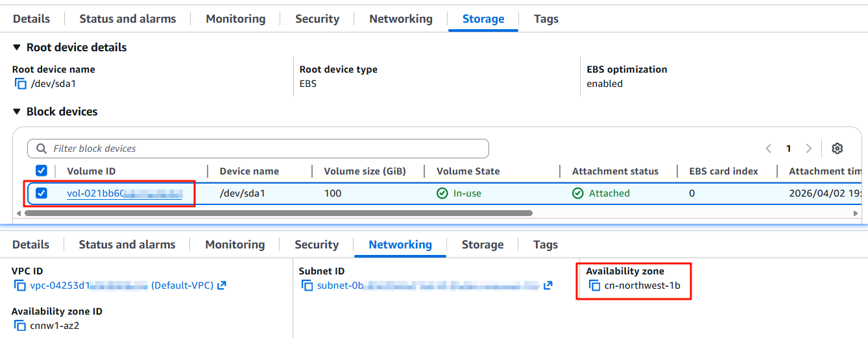868x338 pixels.
Task: Open the Tags tab in lower panel
Action: (545, 245)
